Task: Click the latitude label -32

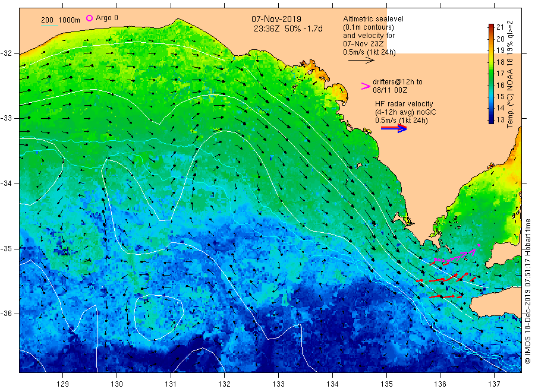Action: [6, 53]
